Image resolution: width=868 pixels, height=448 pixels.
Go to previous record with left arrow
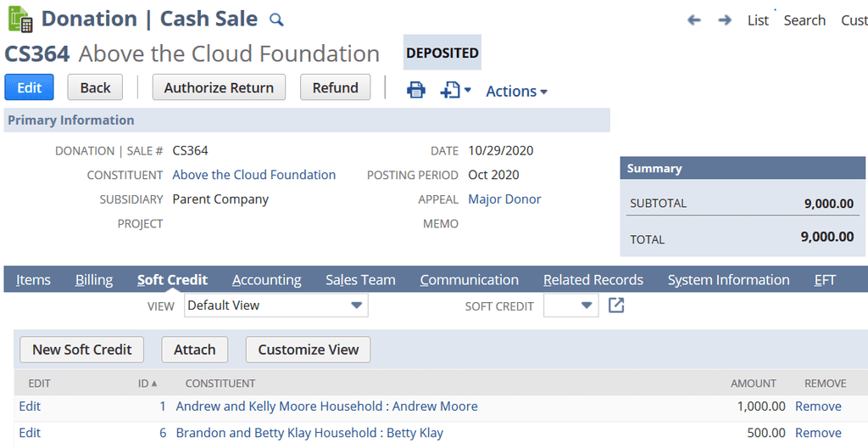pyautogui.click(x=693, y=20)
